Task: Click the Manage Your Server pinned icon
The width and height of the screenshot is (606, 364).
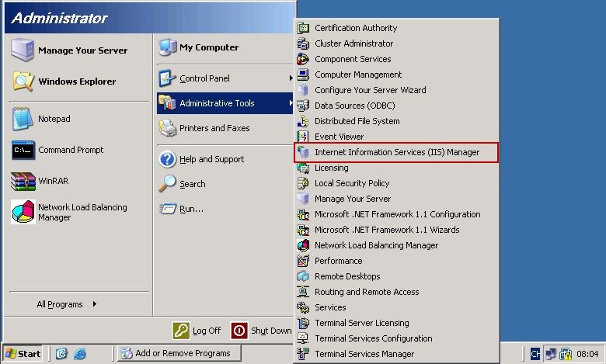Action: pos(23,50)
